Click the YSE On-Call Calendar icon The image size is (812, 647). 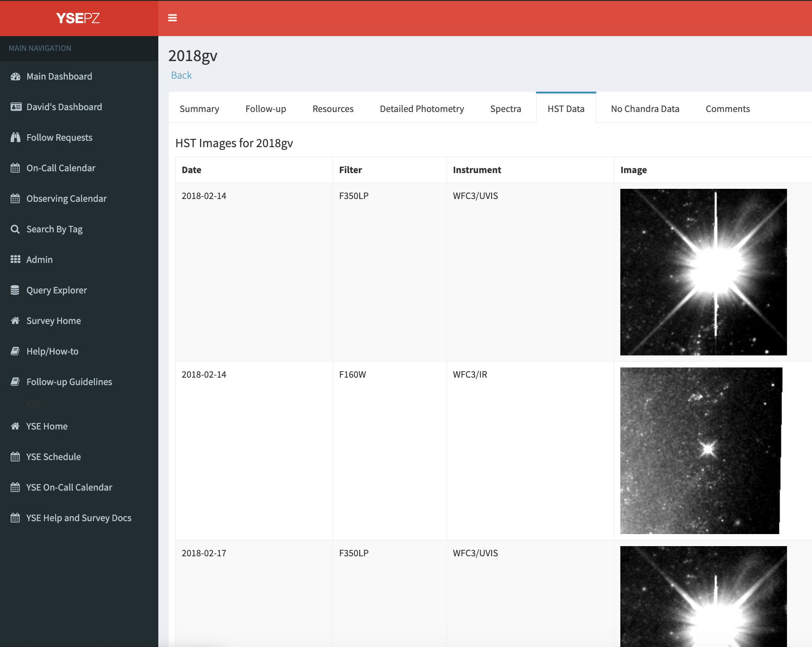[15, 487]
